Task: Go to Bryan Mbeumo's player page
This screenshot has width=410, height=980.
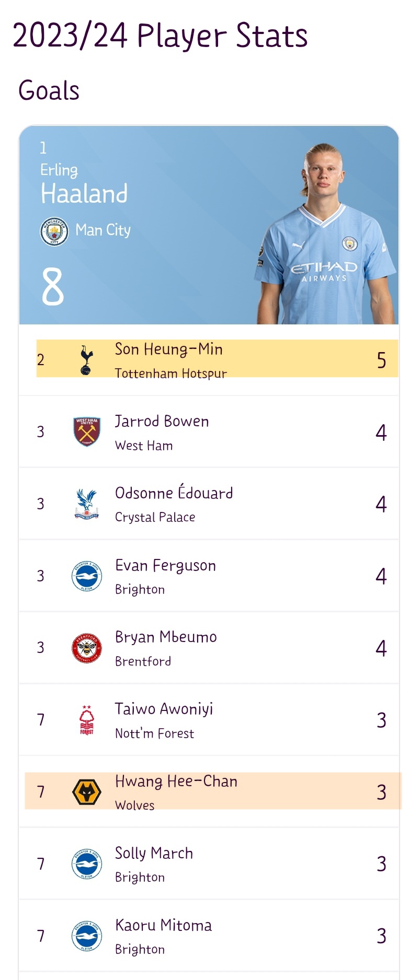Action: click(x=166, y=637)
